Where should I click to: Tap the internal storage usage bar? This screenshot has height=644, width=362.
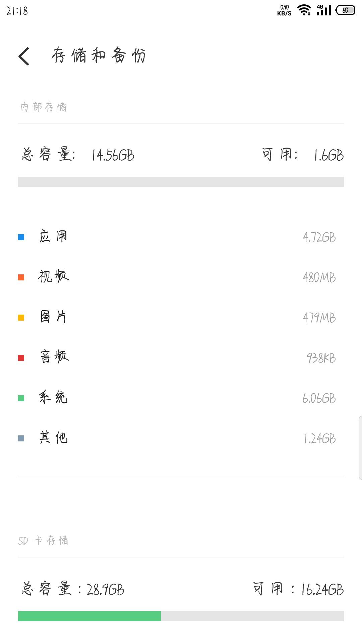tap(181, 182)
